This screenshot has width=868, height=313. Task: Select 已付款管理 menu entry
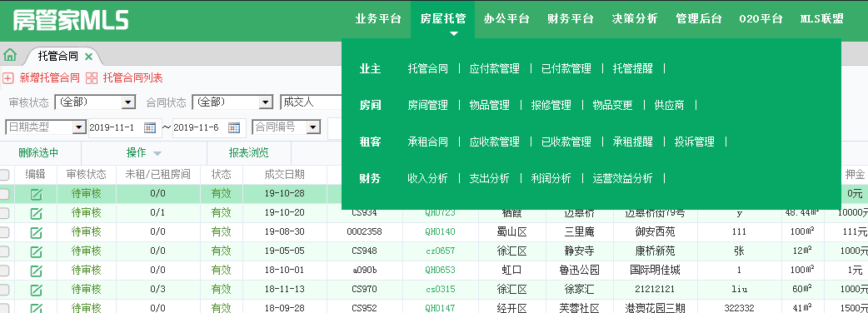pos(566,68)
